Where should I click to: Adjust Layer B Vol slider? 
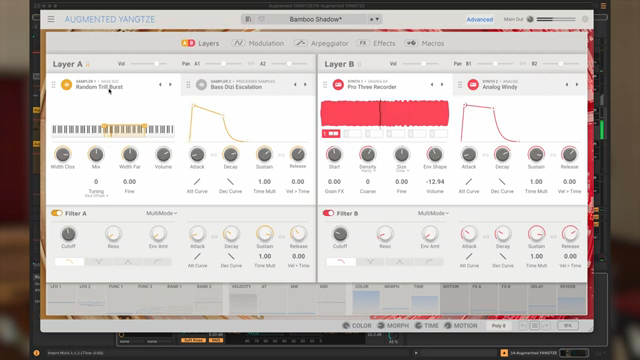(x=420, y=64)
